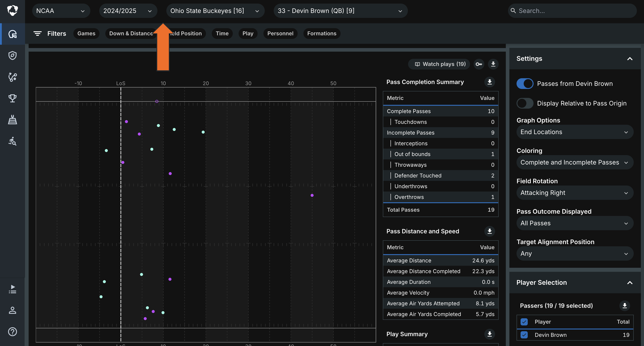644x346 pixels.
Task: Uncheck the Player header checkbox
Action: [524, 322]
